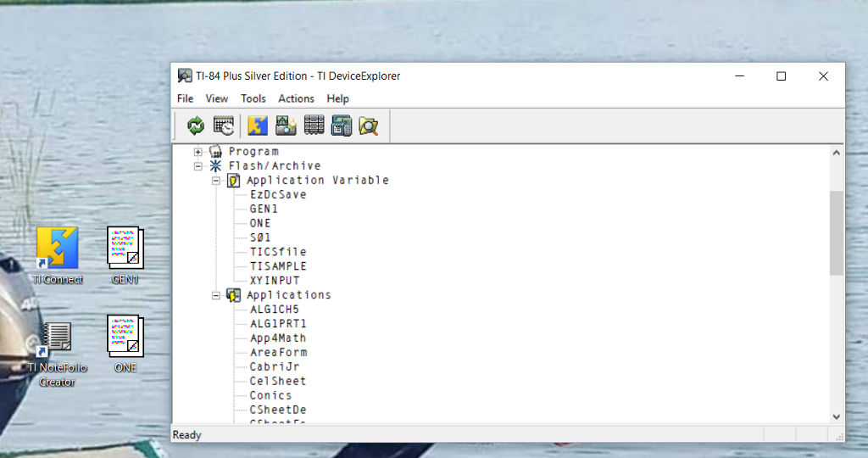Select the XYINPUT entry
The image size is (868, 458).
pos(275,281)
